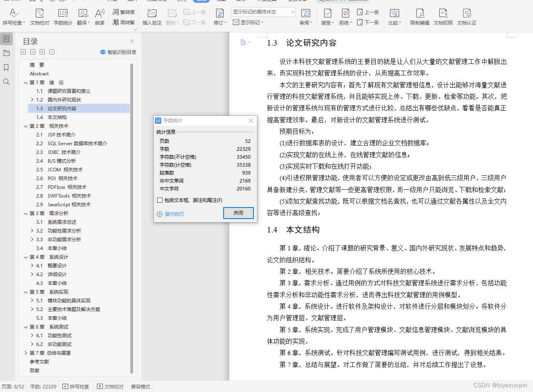Click 页面: 8/52 in the status bar
The image size is (533, 392).
click(x=13, y=386)
